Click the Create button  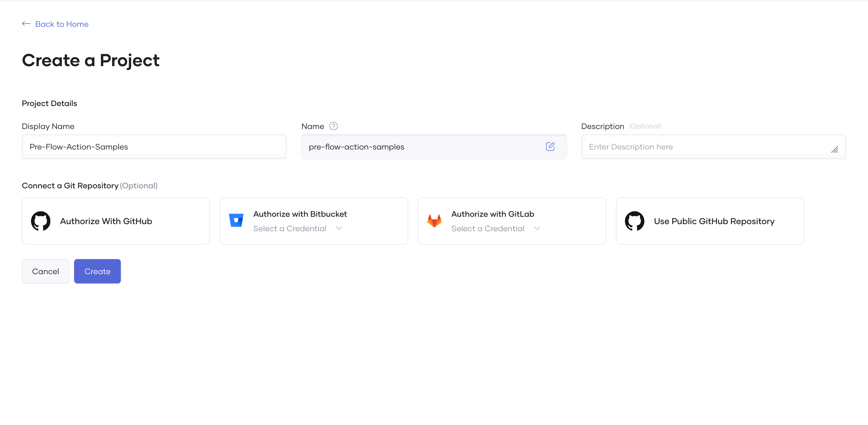[97, 271]
